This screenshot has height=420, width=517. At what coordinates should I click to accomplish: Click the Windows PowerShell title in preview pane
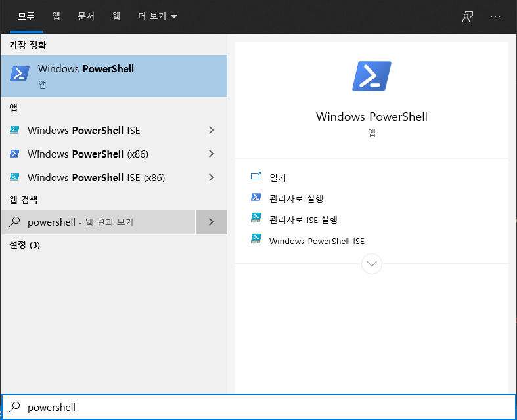point(372,117)
